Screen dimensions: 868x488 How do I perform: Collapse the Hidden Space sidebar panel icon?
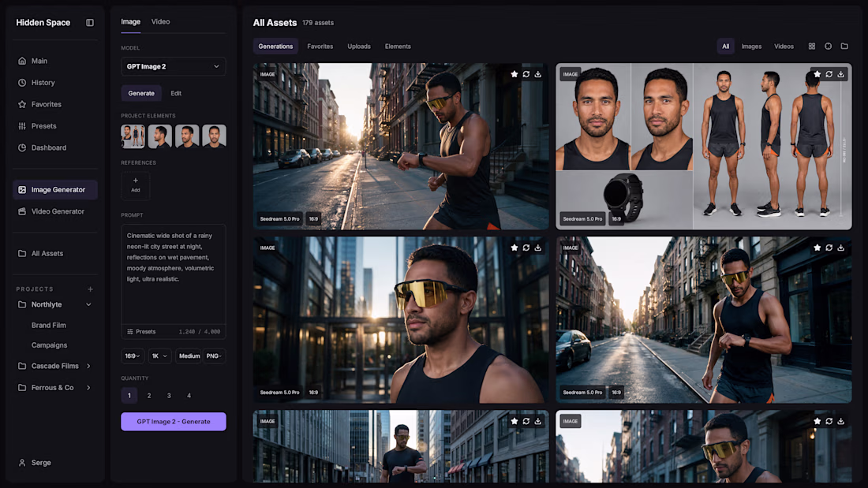click(x=90, y=23)
